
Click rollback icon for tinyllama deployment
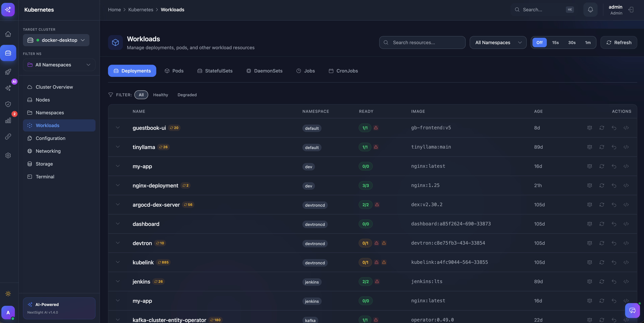[x=614, y=147]
